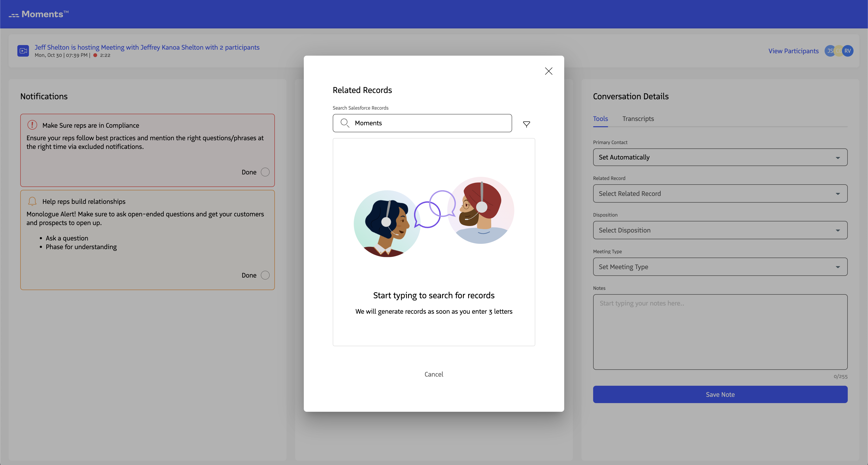Switch to the Transcripts tab
Image resolution: width=868 pixels, height=465 pixels.
[x=638, y=119]
